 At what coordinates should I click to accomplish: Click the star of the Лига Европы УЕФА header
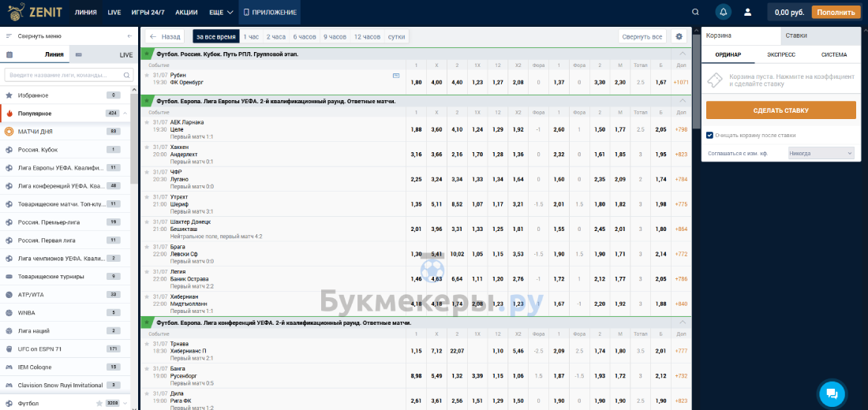[147, 101]
